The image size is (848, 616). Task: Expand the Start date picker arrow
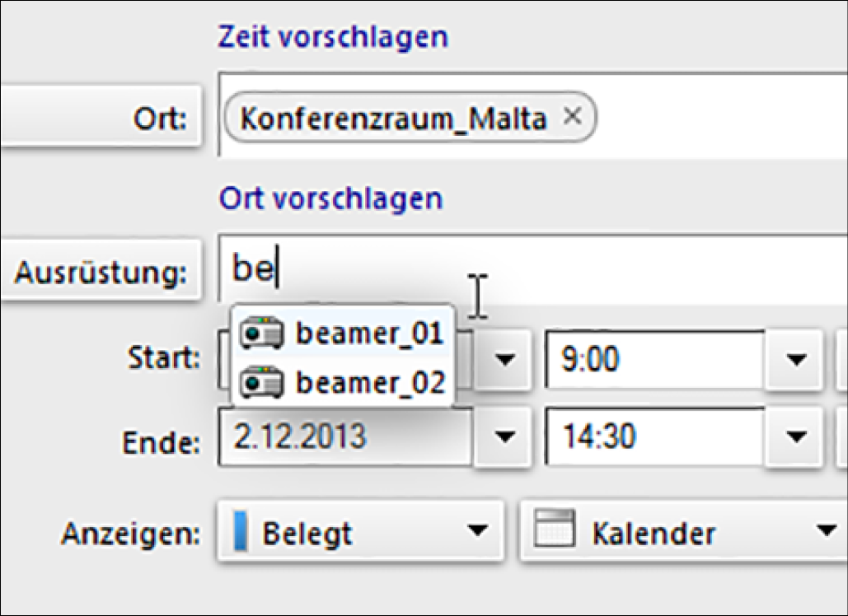click(506, 360)
